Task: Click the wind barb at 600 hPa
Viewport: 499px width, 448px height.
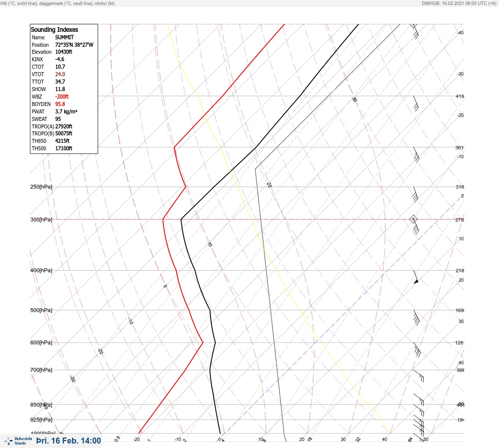Action: click(417, 350)
